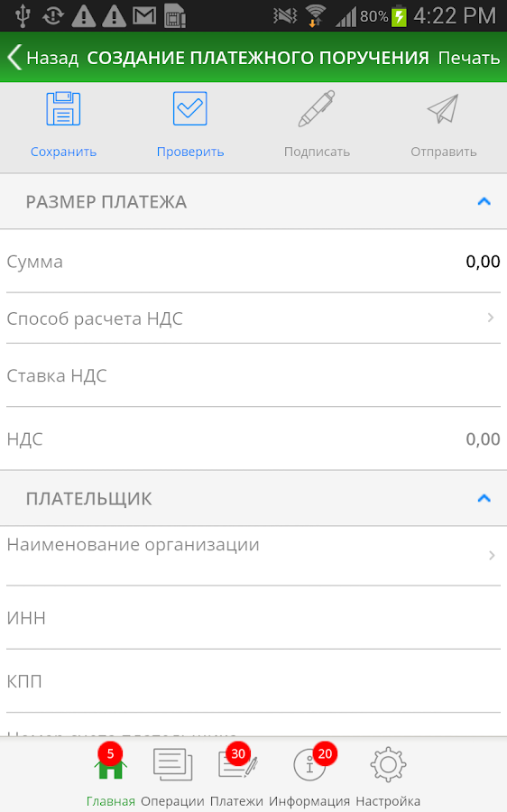Edit the Сумма amount field

[253, 262]
